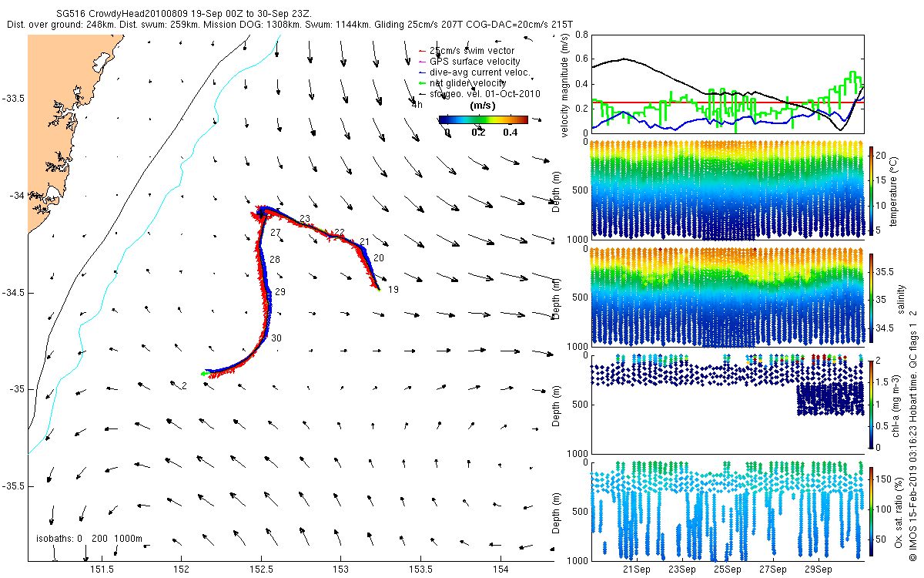Click track day marker '19' on the map
The height and width of the screenshot is (578, 924).
393,290
